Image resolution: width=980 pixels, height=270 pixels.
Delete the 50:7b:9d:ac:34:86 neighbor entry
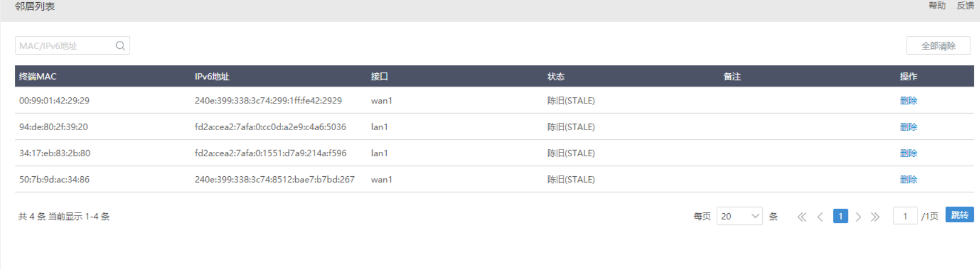tap(908, 179)
